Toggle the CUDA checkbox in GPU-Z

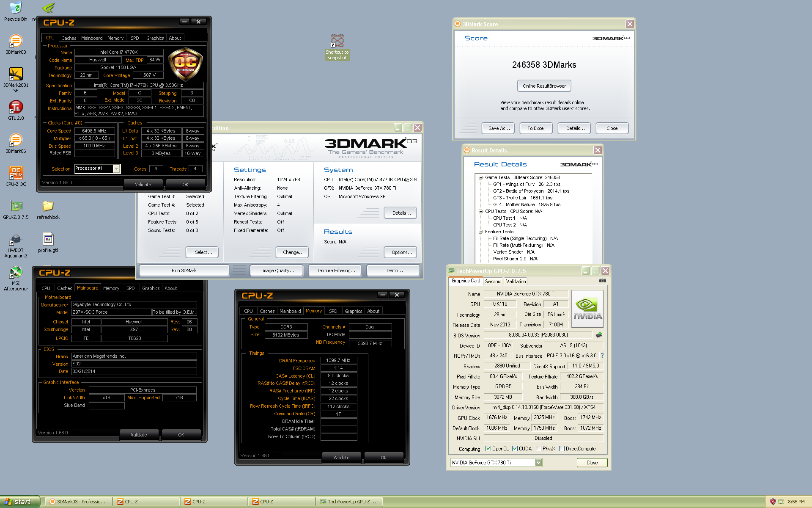coord(515,449)
